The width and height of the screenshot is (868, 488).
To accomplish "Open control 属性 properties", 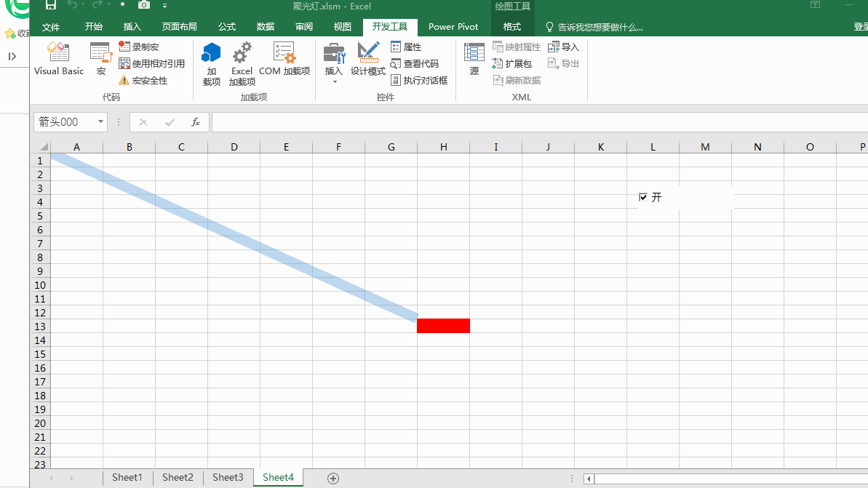I will coord(406,47).
